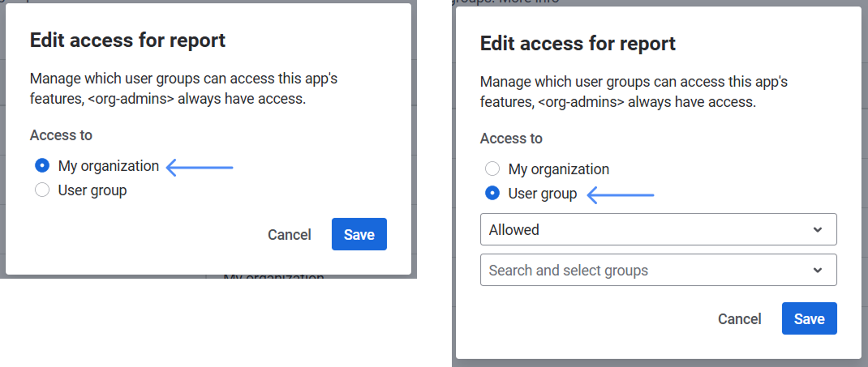The height and width of the screenshot is (367, 868).
Task: Select the unselected User group radio button
Action: 42,190
